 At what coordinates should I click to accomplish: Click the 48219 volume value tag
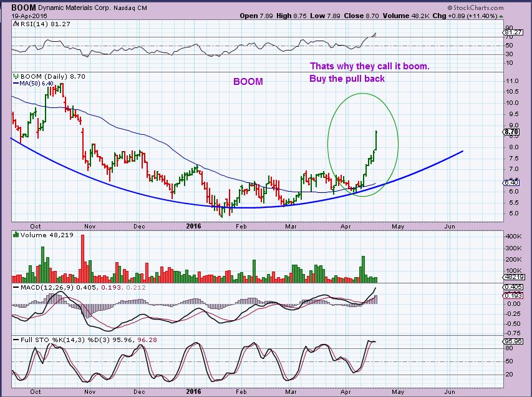(513, 277)
